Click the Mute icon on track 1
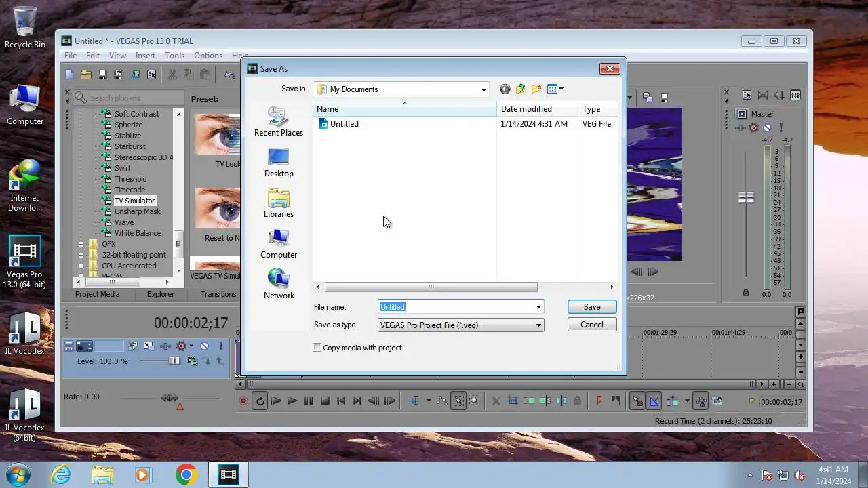 click(204, 346)
